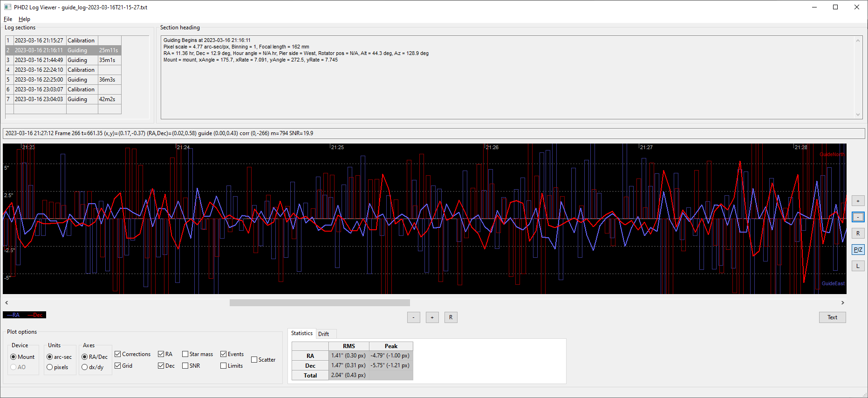Screen dimensions: 868x398
Task: Click section heading scroll down arrow
Action: (x=858, y=114)
